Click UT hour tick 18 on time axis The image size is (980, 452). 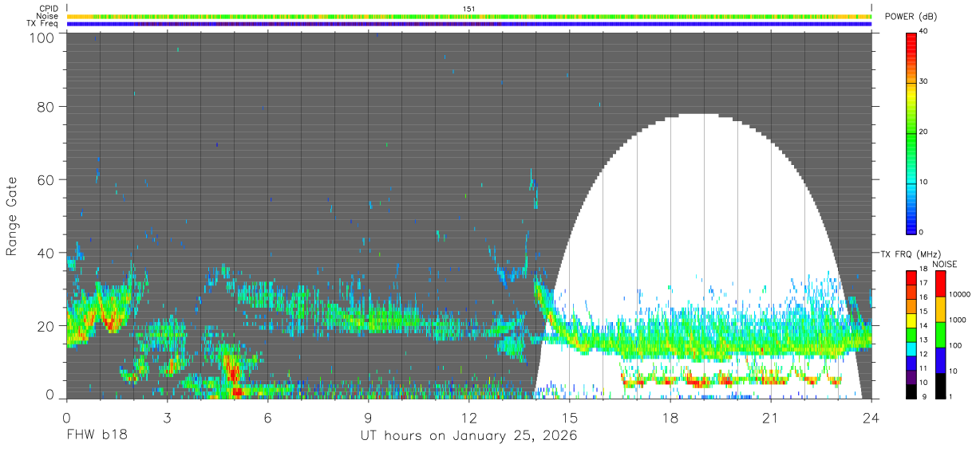coord(670,416)
